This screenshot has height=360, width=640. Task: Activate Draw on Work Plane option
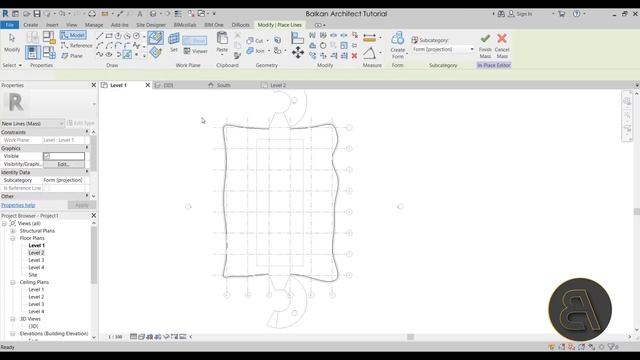tap(156, 52)
